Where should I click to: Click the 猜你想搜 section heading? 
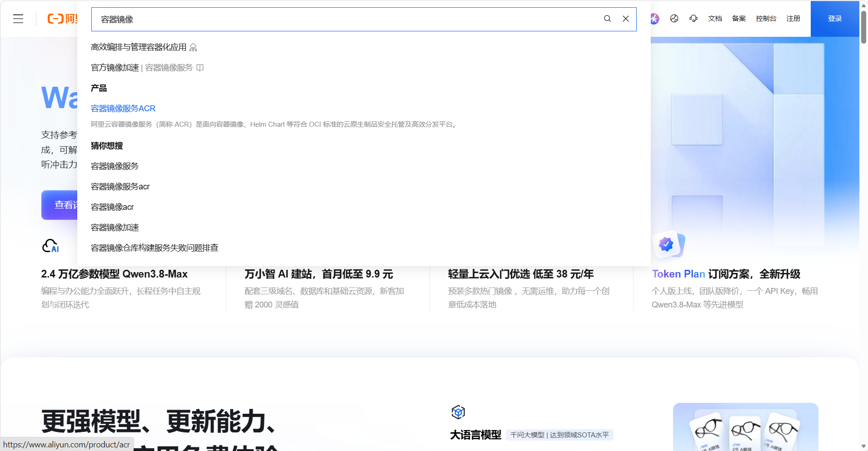click(107, 146)
